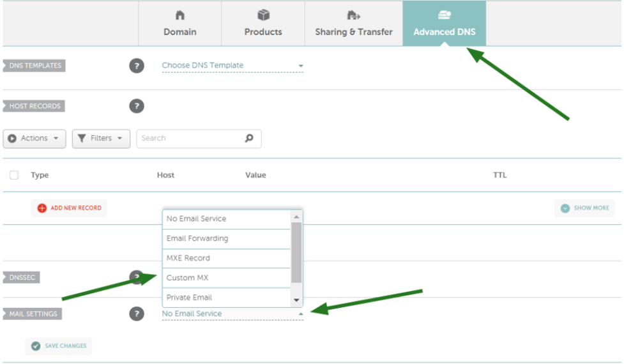Image resolution: width=624 pixels, height=364 pixels.
Task: Open the Sharing & Transfer tab
Action: [354, 23]
